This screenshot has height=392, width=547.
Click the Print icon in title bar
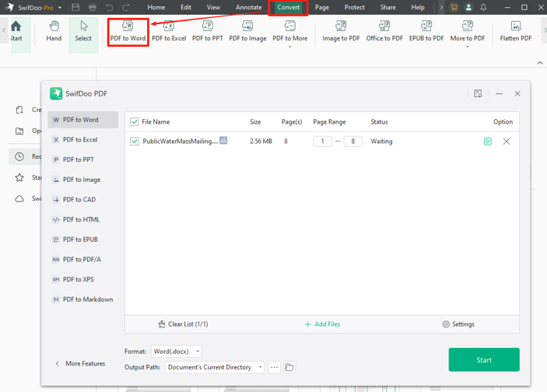93,7
